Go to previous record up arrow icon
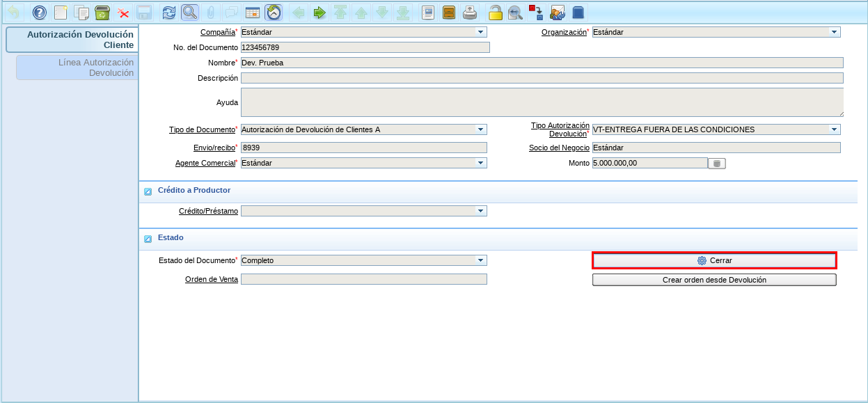The image size is (868, 403). click(361, 13)
